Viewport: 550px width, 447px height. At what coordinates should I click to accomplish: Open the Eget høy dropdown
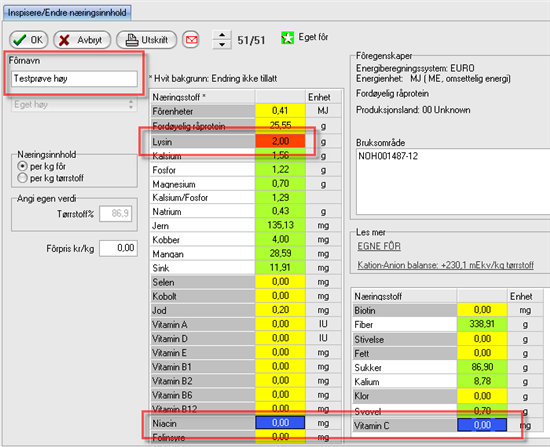click(x=74, y=104)
